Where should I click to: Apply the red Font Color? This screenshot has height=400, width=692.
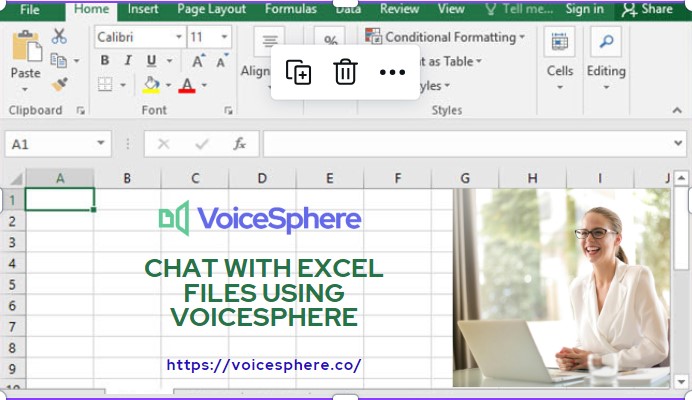point(187,85)
